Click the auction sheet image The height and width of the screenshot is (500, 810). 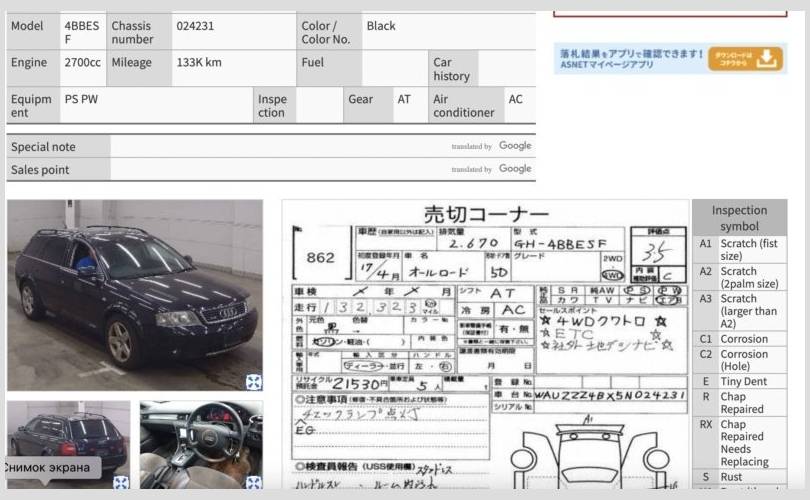(x=486, y=345)
